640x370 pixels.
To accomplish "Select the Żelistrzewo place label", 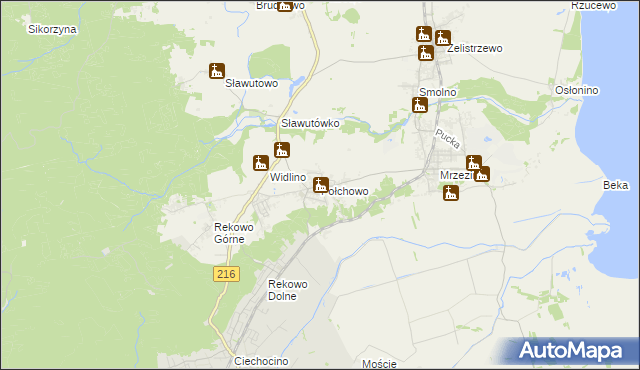I will 475,48.
